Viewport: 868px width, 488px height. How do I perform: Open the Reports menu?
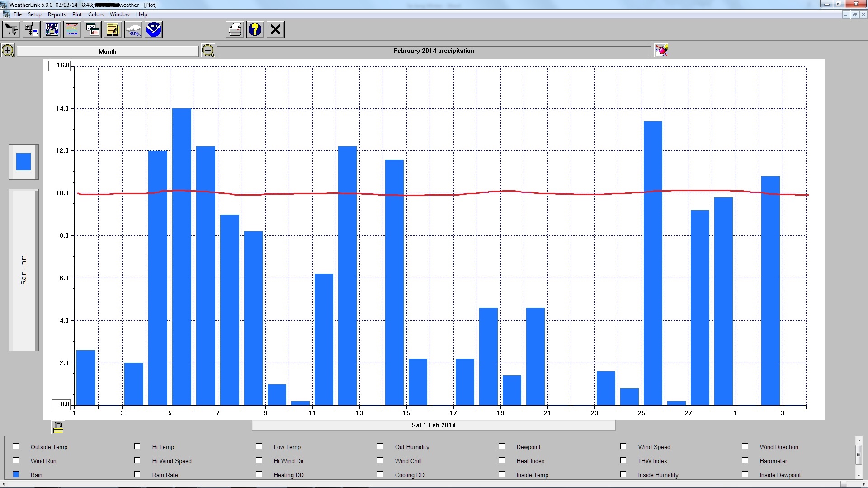coord(57,14)
